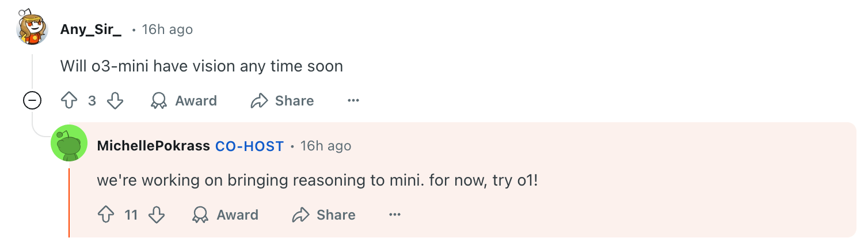Image resolution: width=868 pixels, height=249 pixels.
Task: Click the 16h ago timestamp on MichellePokrass reply
Action: (325, 146)
